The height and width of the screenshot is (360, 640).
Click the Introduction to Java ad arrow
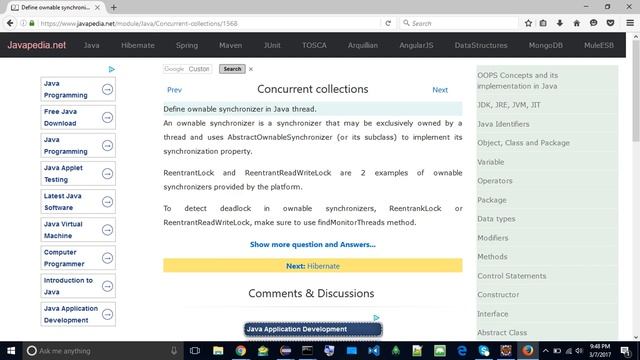(x=107, y=286)
